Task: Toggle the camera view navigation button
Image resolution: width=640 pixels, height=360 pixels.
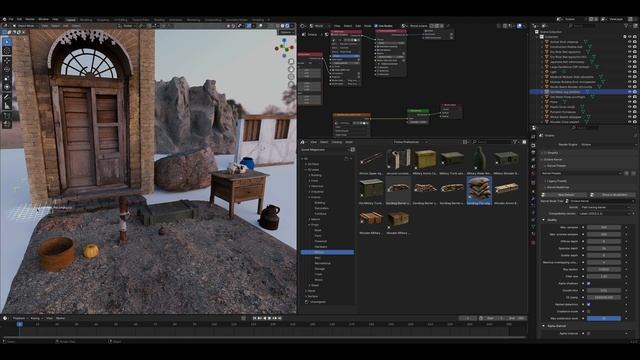Action: pyautogui.click(x=291, y=77)
